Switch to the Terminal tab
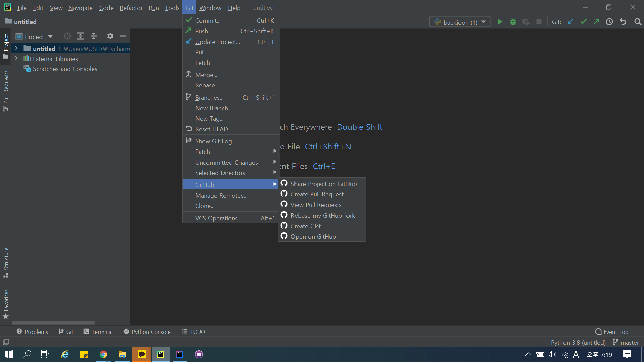Image resolution: width=644 pixels, height=362 pixels. pos(98,331)
